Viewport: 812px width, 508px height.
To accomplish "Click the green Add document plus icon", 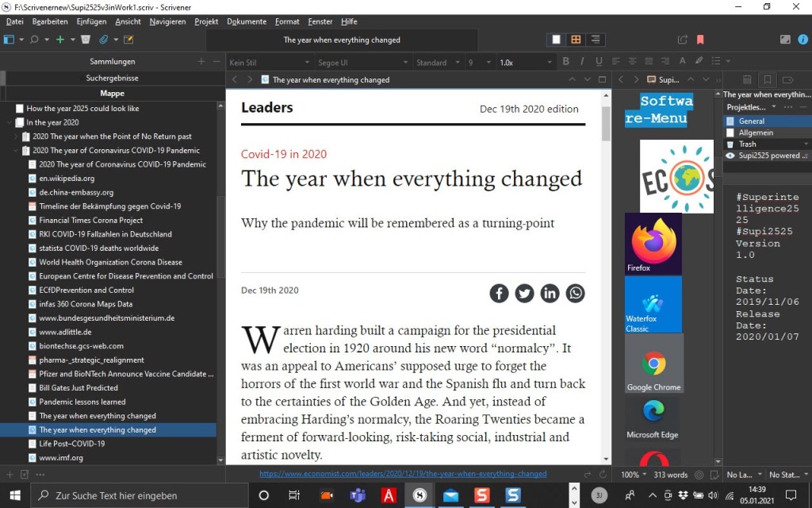I will click(x=60, y=39).
